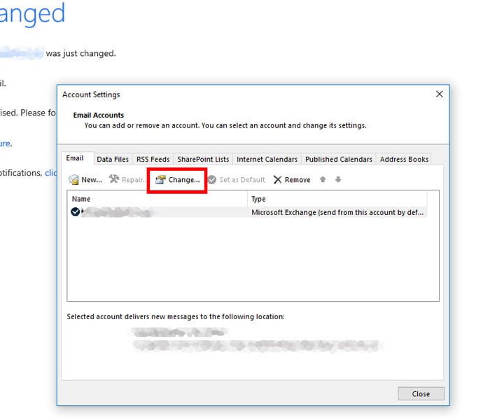Click the Name column header

click(x=157, y=199)
